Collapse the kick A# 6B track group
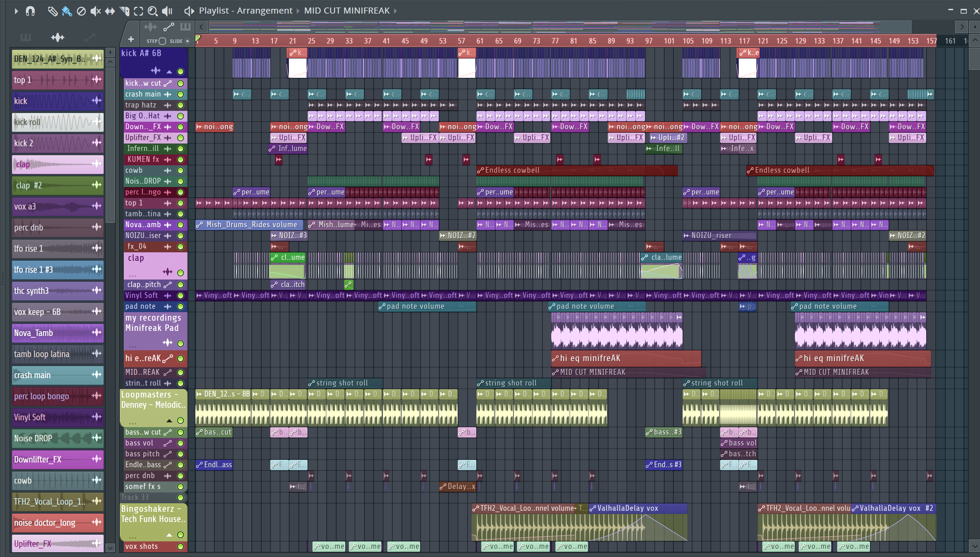The width and height of the screenshot is (980, 557). (x=169, y=71)
